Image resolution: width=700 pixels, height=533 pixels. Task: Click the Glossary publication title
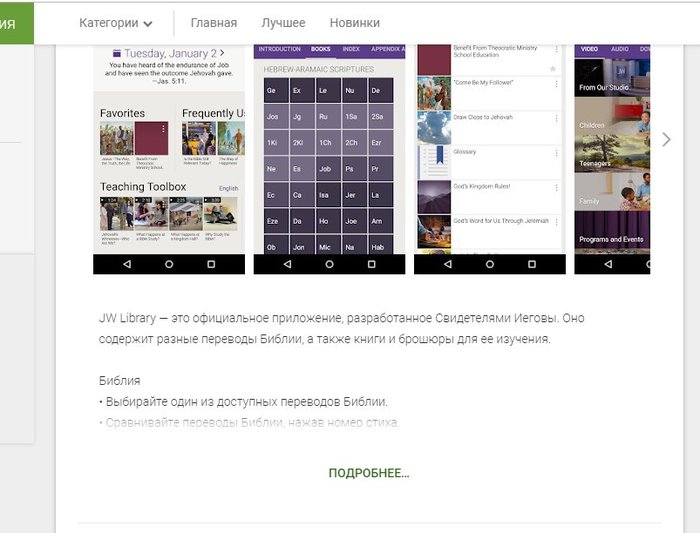[x=465, y=152]
